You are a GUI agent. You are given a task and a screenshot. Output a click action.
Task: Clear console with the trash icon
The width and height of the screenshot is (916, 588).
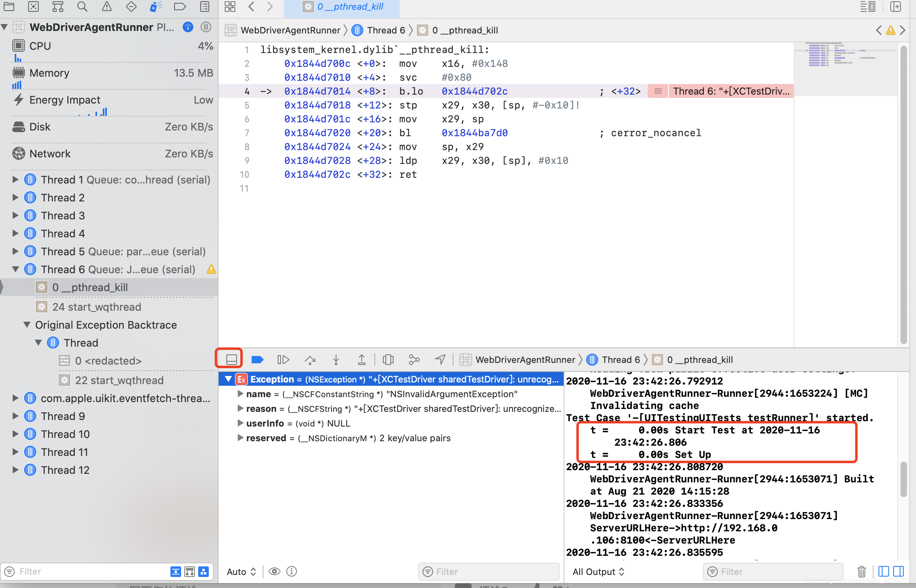[861, 571]
